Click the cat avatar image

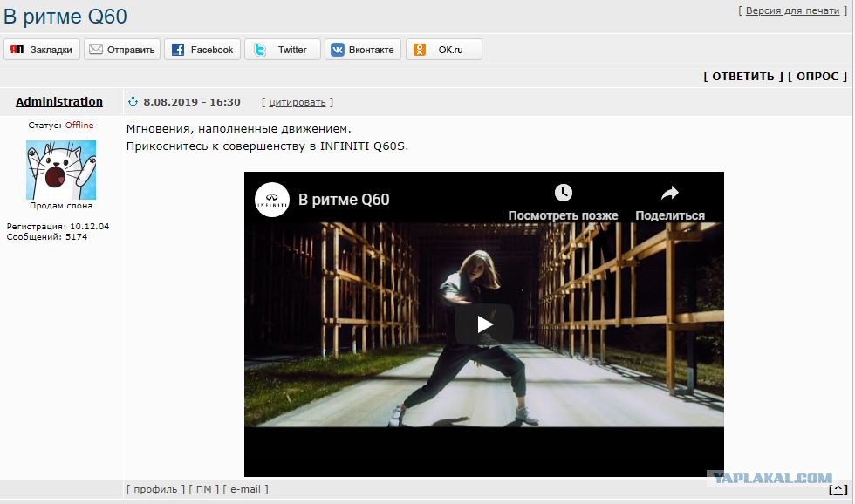coord(61,170)
